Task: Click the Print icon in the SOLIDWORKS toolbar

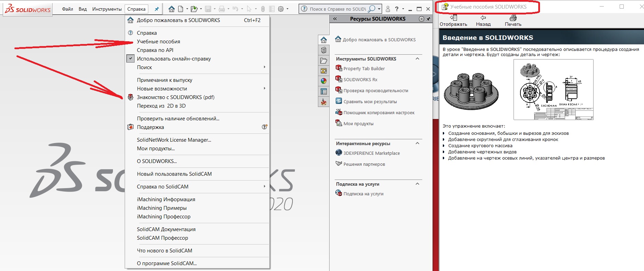Action: click(x=222, y=9)
